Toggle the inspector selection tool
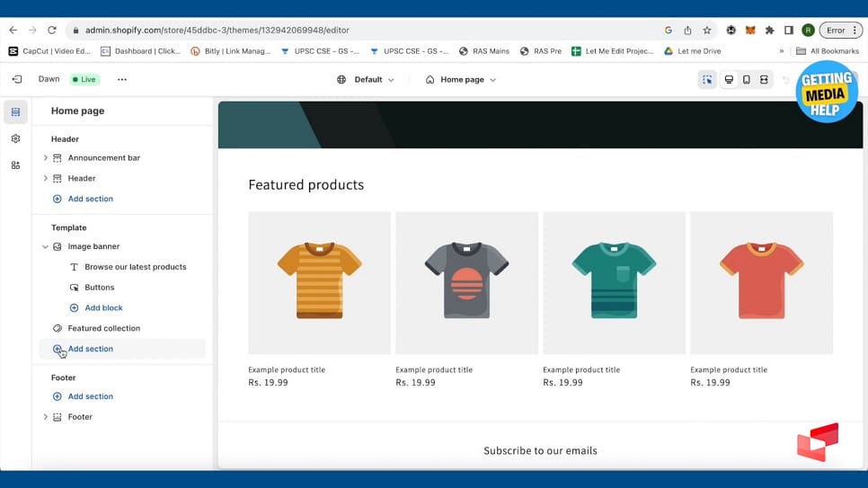This screenshot has height=488, width=868. (x=707, y=80)
